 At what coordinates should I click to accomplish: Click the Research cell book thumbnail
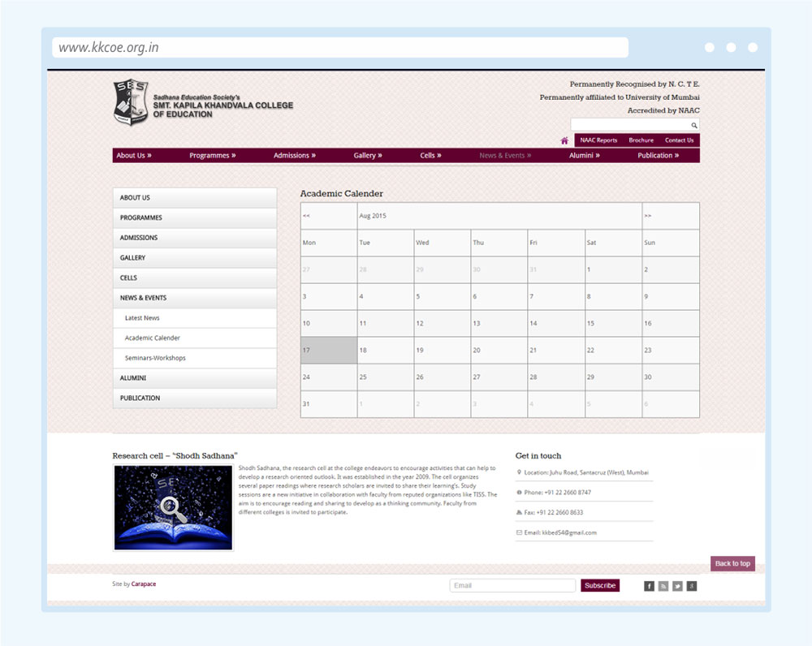pos(173,508)
